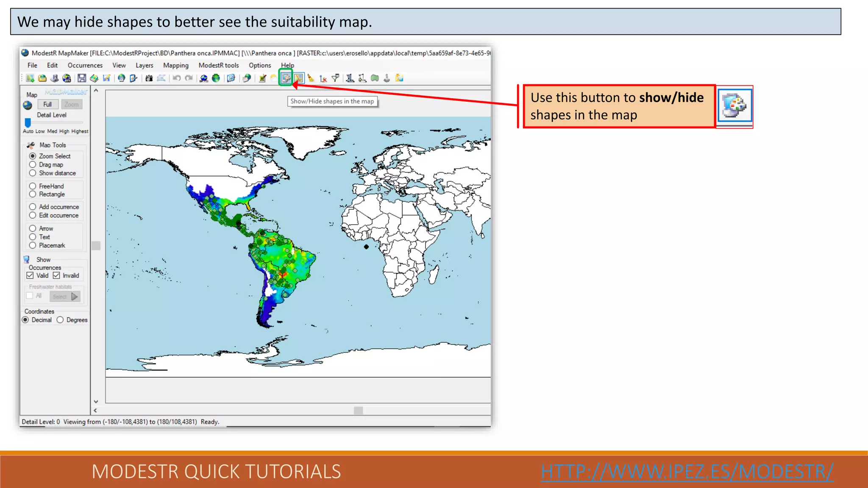Select the FreeHand drawing radio button
The height and width of the screenshot is (488, 868).
click(x=33, y=186)
